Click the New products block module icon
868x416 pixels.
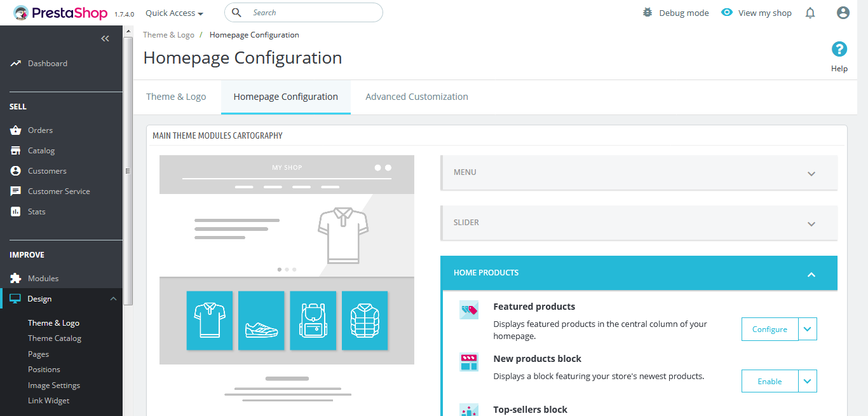[469, 362]
